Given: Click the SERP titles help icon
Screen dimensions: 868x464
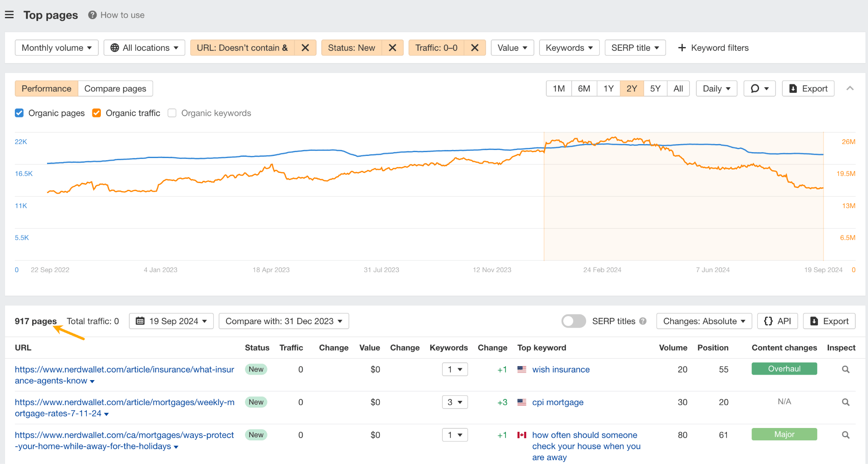Looking at the screenshot, I should [x=643, y=321].
